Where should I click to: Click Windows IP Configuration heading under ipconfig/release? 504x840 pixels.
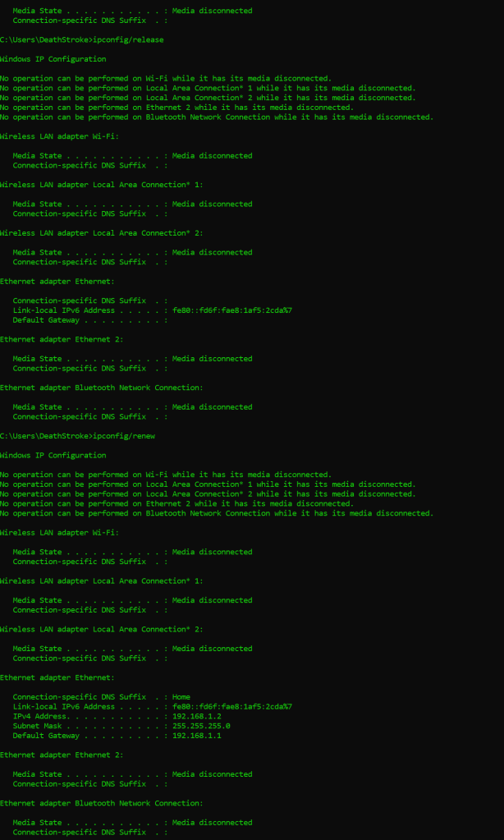(53, 59)
